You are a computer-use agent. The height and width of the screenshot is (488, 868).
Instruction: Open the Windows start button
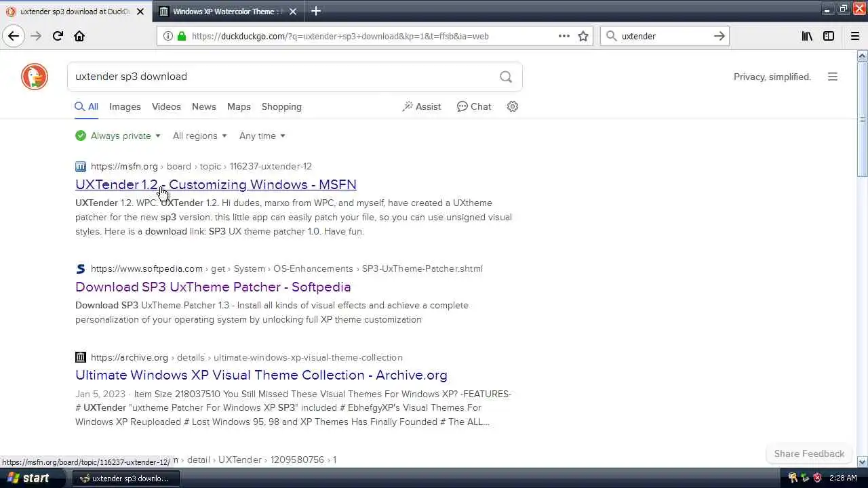31,478
